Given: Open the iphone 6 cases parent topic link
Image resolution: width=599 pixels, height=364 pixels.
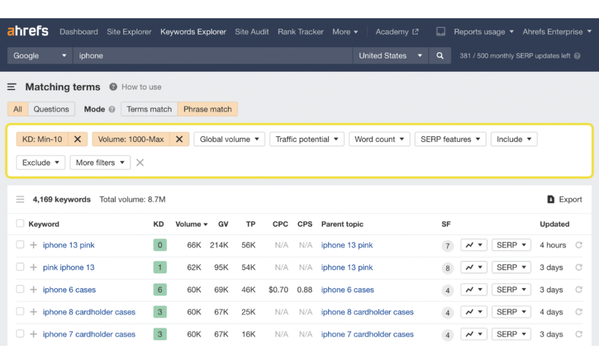Looking at the screenshot, I should pos(347,290).
